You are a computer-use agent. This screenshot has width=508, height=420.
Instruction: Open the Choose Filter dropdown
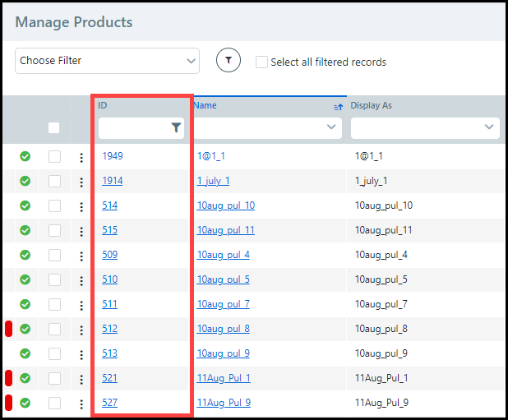(107, 61)
